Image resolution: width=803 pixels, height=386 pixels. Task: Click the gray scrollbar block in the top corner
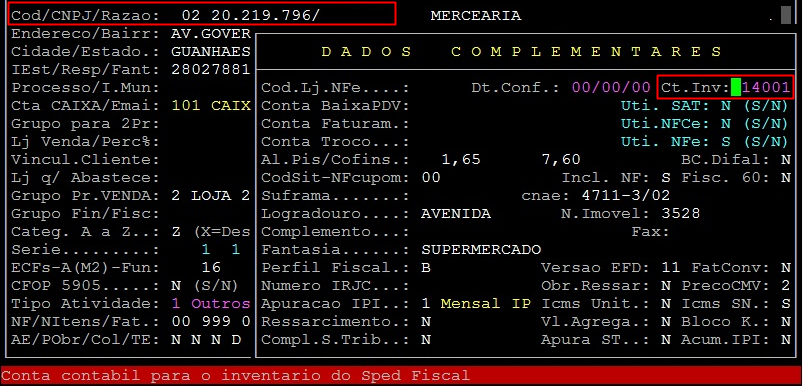click(x=786, y=15)
